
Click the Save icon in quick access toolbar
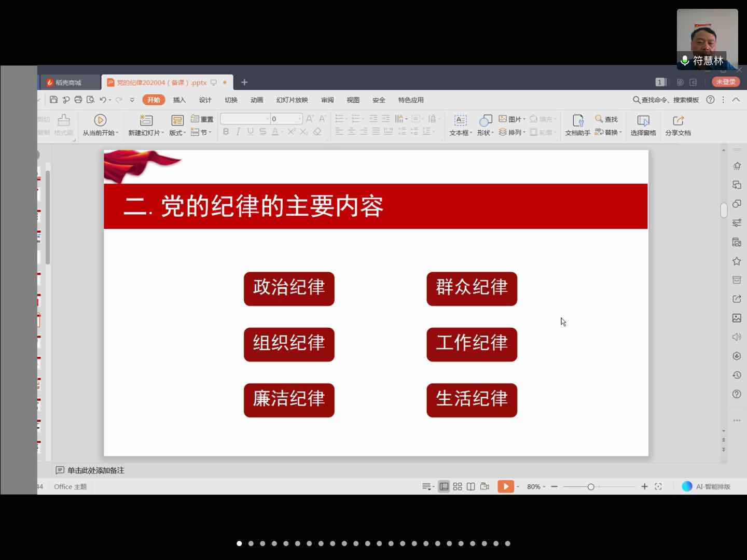click(53, 100)
